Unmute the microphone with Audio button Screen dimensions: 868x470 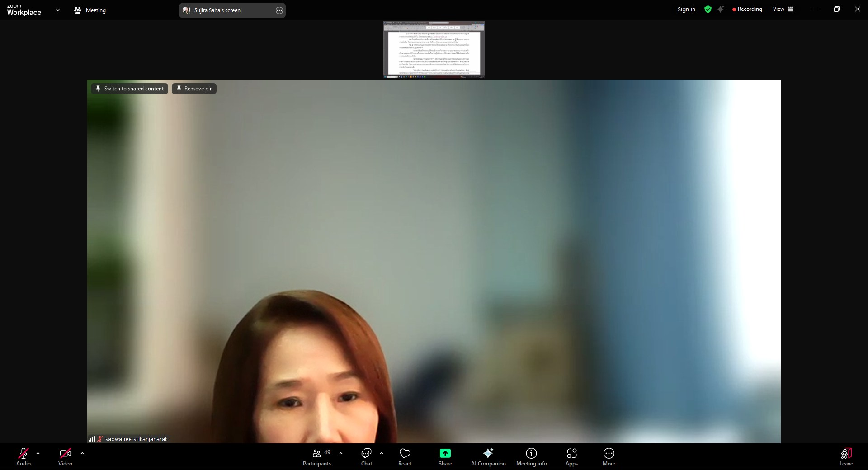point(24,456)
